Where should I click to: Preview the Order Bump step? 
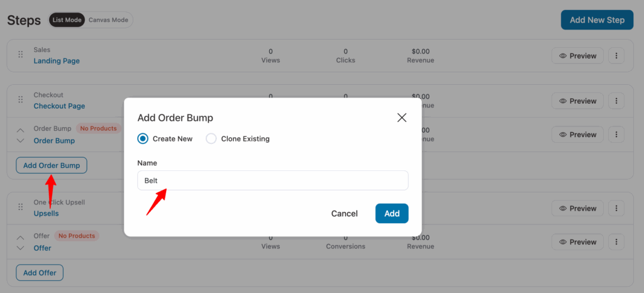click(x=577, y=135)
